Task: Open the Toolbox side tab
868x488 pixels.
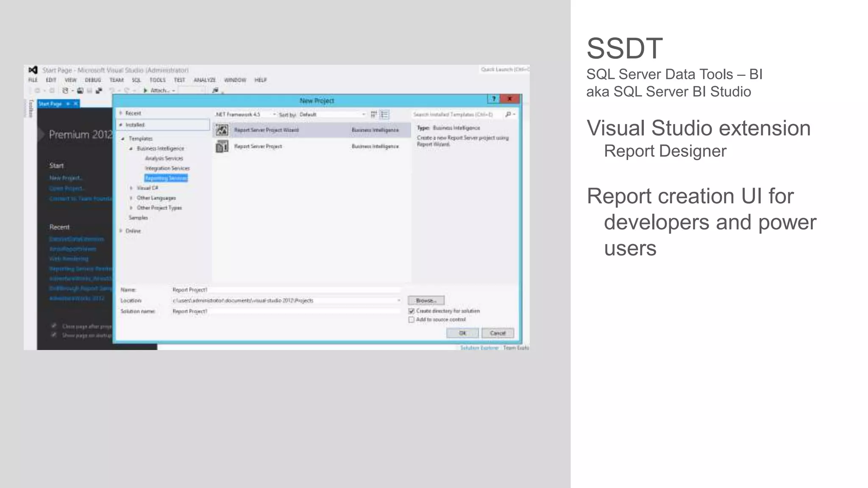Action: coord(31,108)
